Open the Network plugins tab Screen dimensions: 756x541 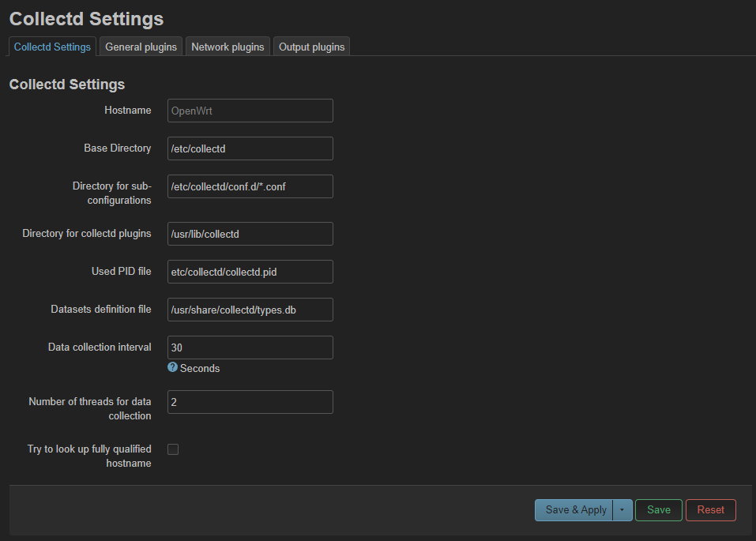pyautogui.click(x=228, y=47)
